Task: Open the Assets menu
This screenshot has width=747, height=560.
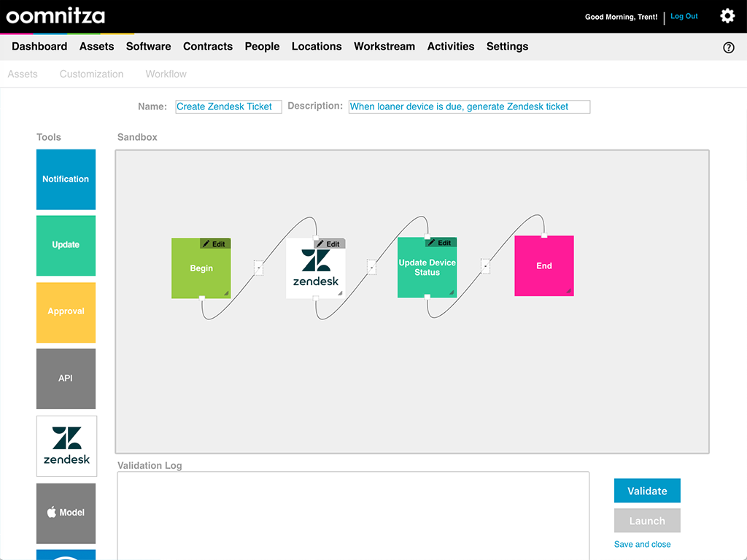Action: [96, 47]
